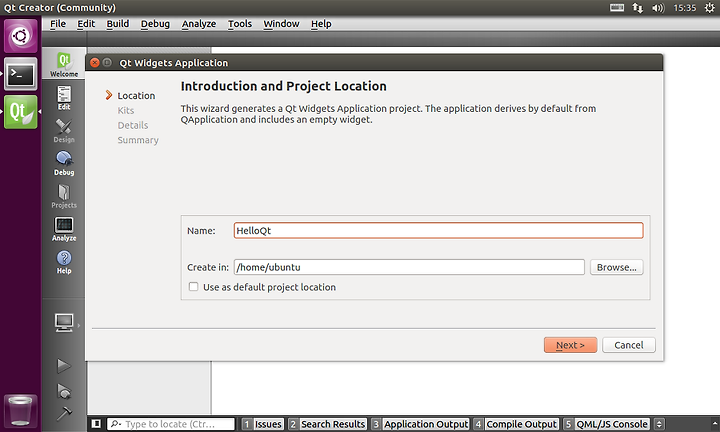Switch to Edit mode icon
Screen dimensions: 720x432
click(x=64, y=97)
